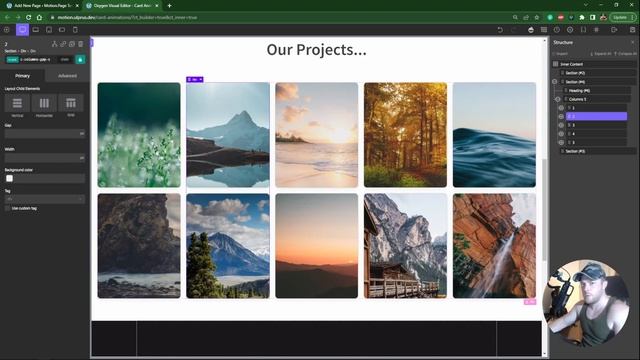640x360 pixels.
Task: Switch to the second device breakpoint icon
Action: [36, 30]
